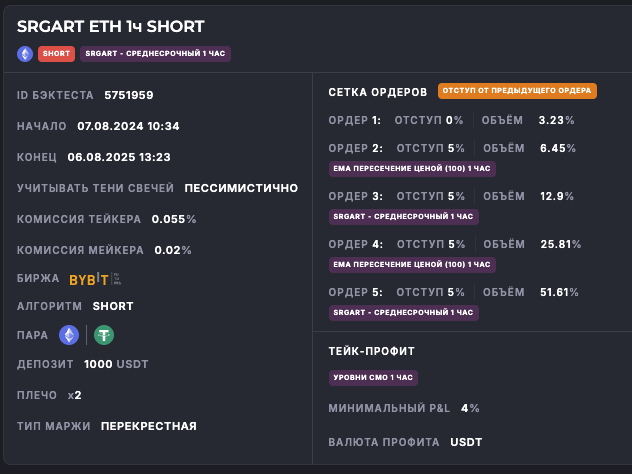
Task: Click the EMA tag under ОРДЕР 4
Action: [x=412, y=264]
